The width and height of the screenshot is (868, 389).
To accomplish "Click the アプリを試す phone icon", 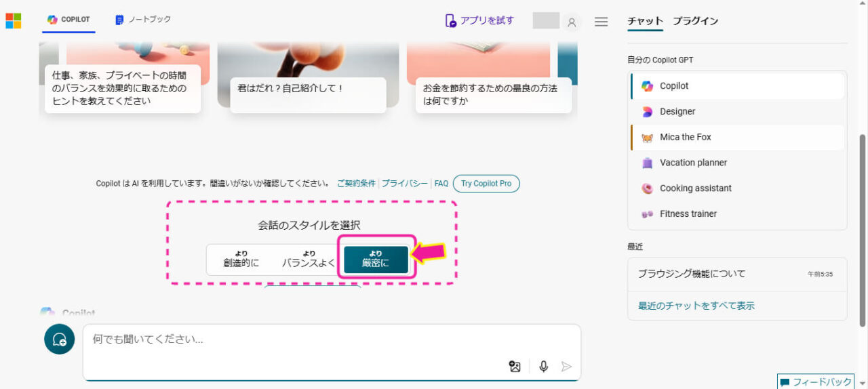I will point(450,20).
